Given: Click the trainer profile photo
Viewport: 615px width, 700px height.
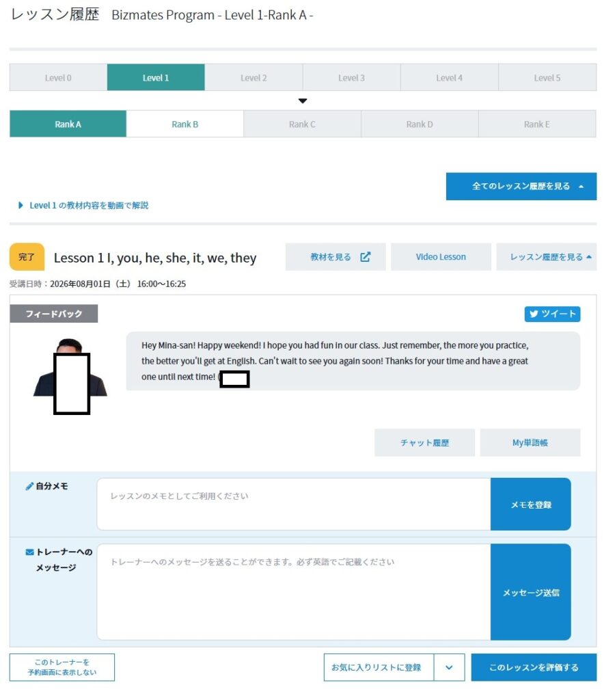Looking at the screenshot, I should (70, 377).
